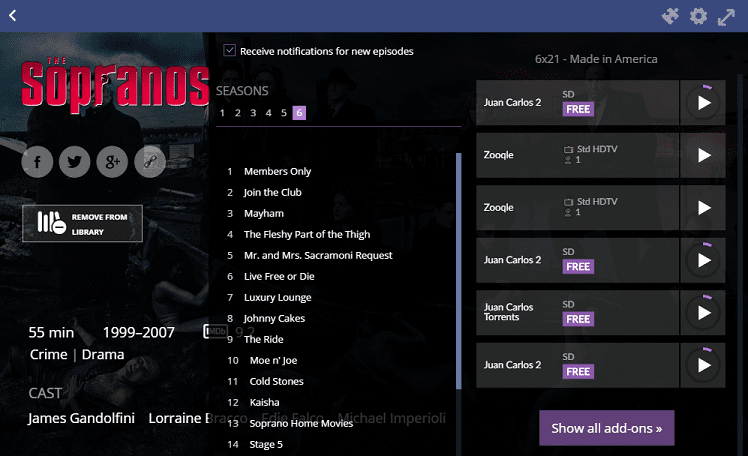Share on Twitter icon

pos(74,162)
